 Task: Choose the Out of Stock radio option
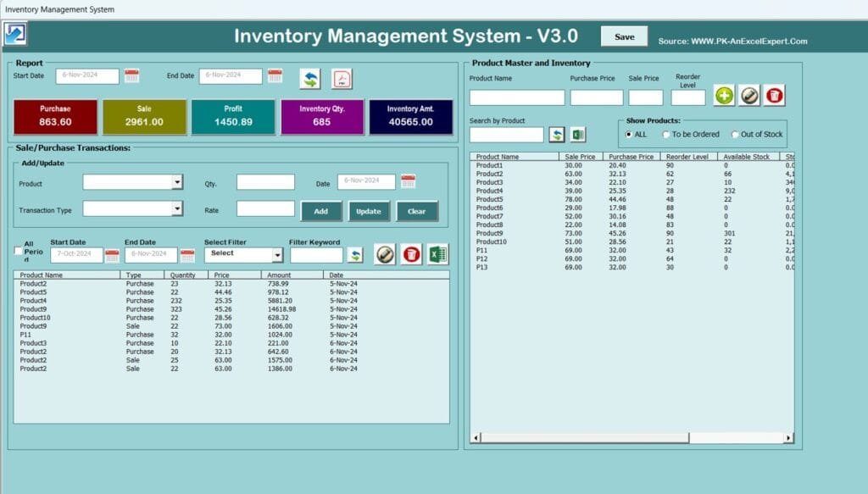click(734, 134)
